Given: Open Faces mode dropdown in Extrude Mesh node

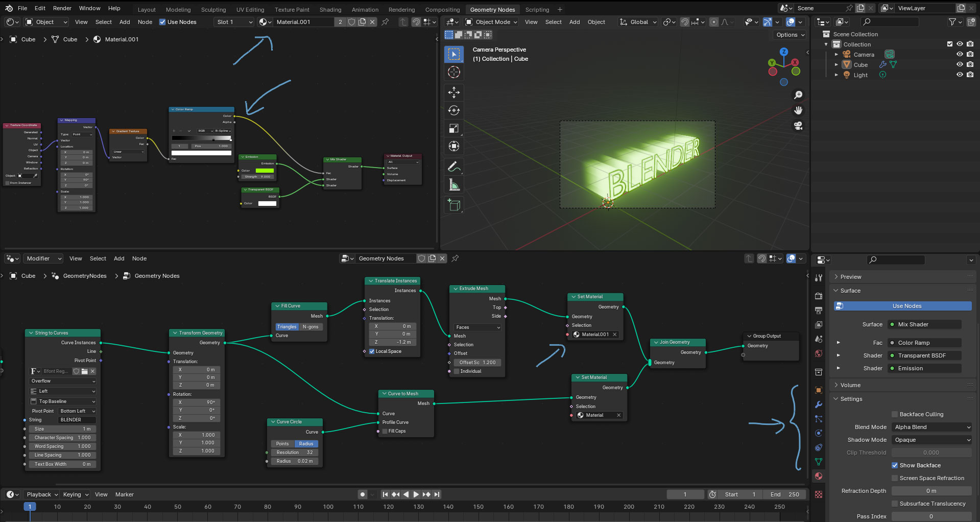Looking at the screenshot, I should [x=477, y=327].
